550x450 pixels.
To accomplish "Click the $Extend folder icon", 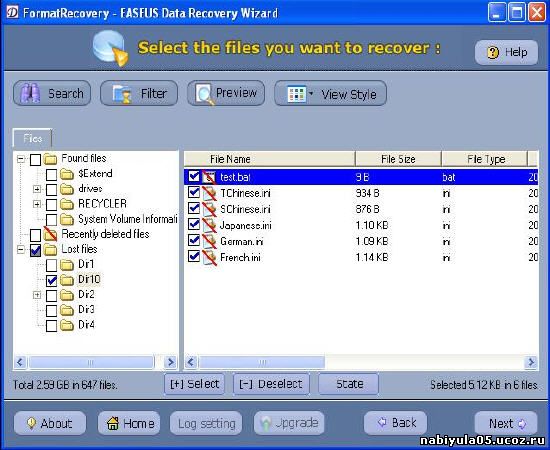I will 67,174.
